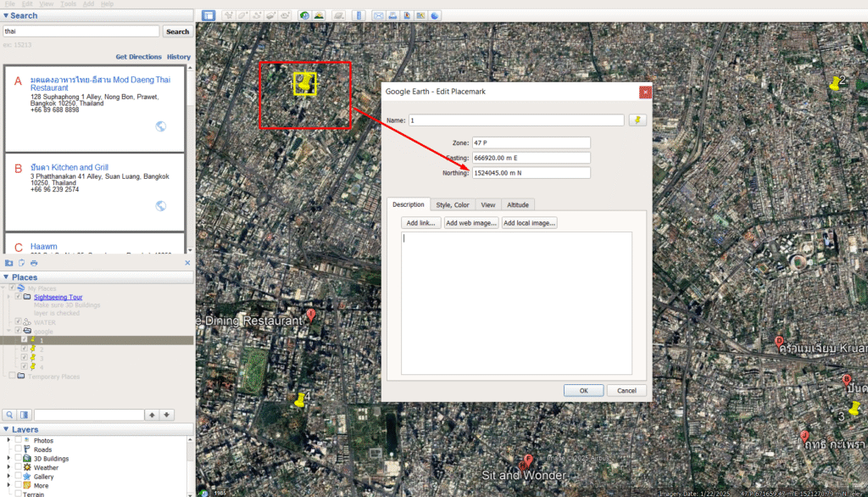Click yellow pushpin 4 on the map
The height and width of the screenshot is (497, 868).
300,400
